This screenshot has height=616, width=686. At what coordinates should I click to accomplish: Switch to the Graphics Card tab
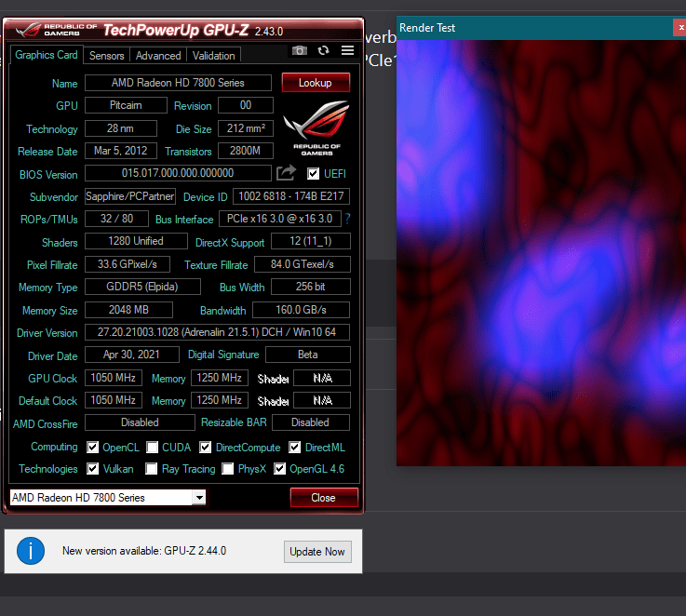[x=46, y=55]
